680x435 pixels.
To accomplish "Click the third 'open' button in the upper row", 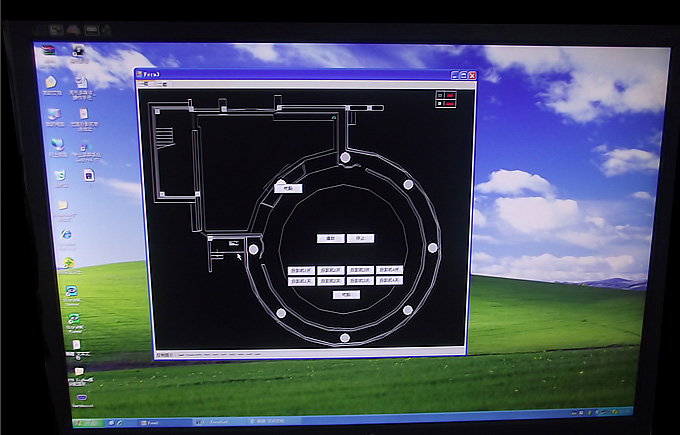I will pyautogui.click(x=360, y=270).
